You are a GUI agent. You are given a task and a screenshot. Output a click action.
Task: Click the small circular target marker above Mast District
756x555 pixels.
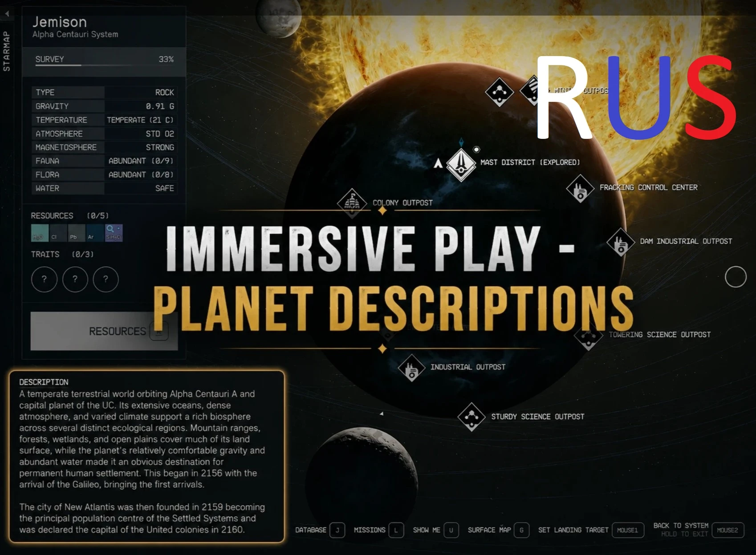click(x=476, y=150)
